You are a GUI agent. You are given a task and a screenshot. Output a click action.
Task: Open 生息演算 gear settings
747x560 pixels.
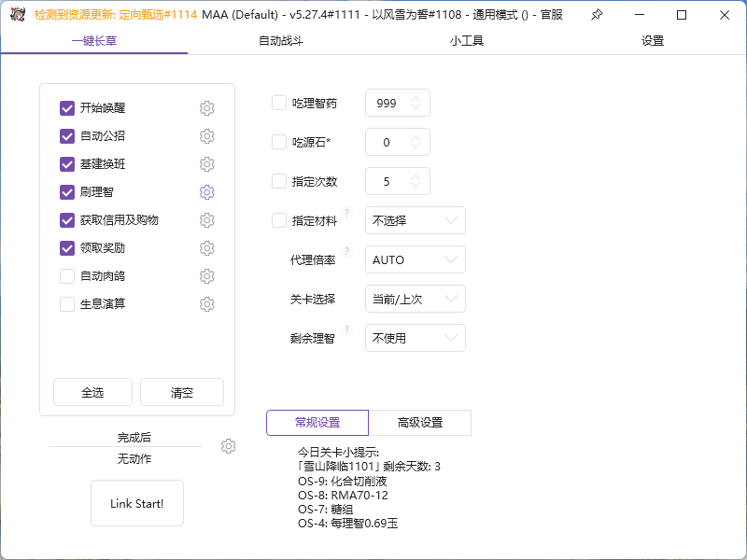pos(206,304)
